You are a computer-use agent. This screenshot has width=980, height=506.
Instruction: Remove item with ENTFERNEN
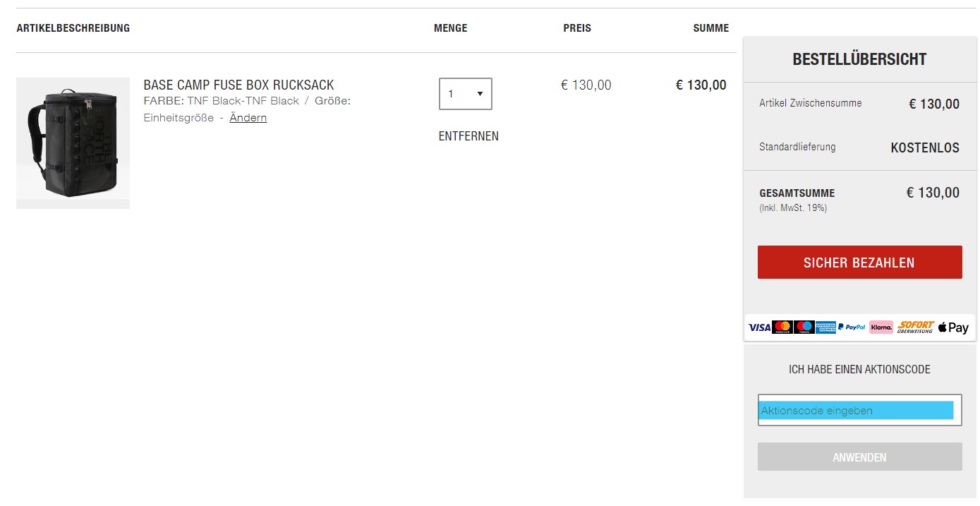(x=468, y=136)
